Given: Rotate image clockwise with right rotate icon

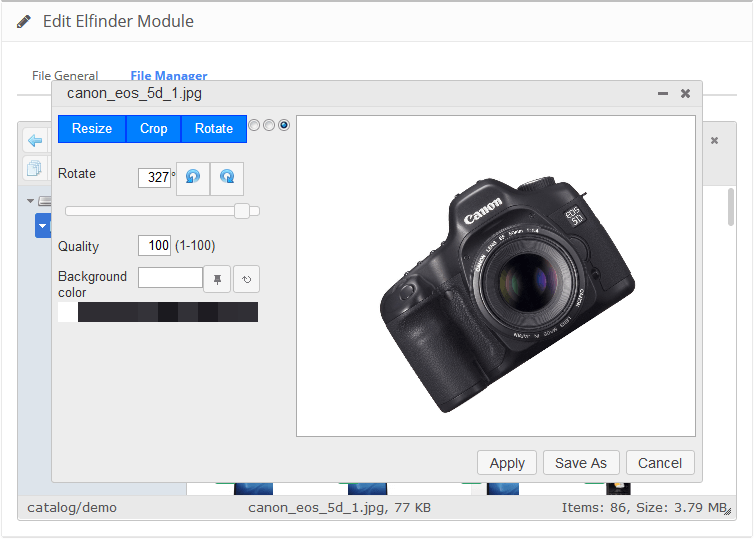Looking at the screenshot, I should (227, 178).
